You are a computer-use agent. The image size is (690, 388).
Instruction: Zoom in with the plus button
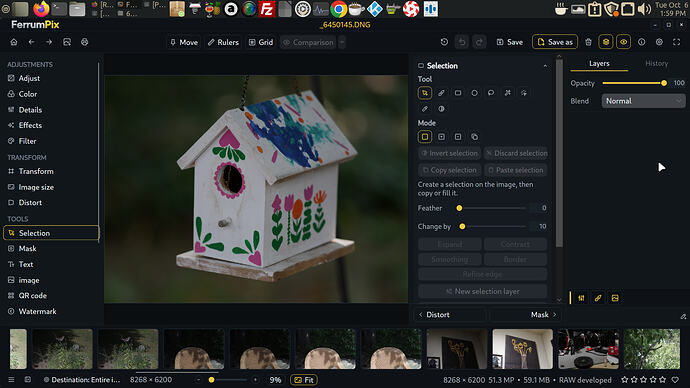[255, 380]
